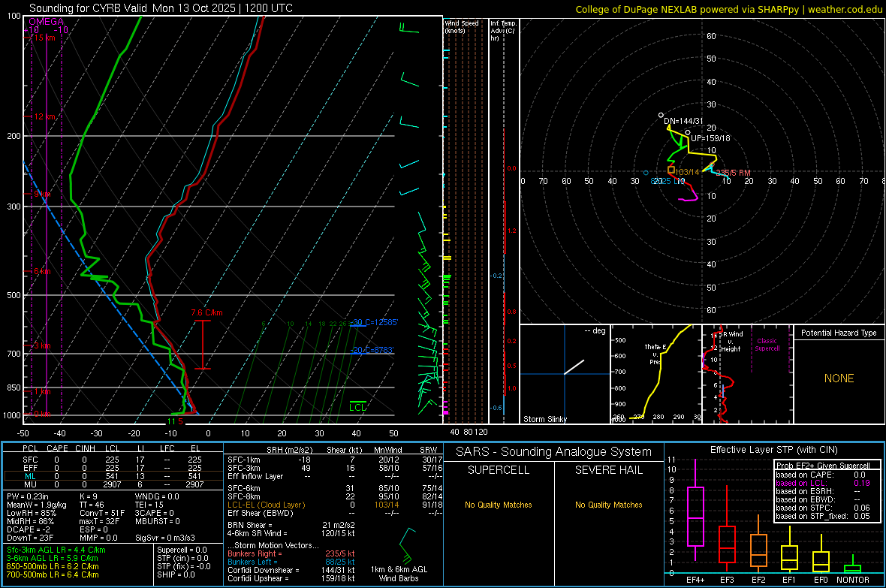This screenshot has height=588, width=886.
Task: Click the SigSvr = 0 m3/s3 value
Action: pos(165,538)
